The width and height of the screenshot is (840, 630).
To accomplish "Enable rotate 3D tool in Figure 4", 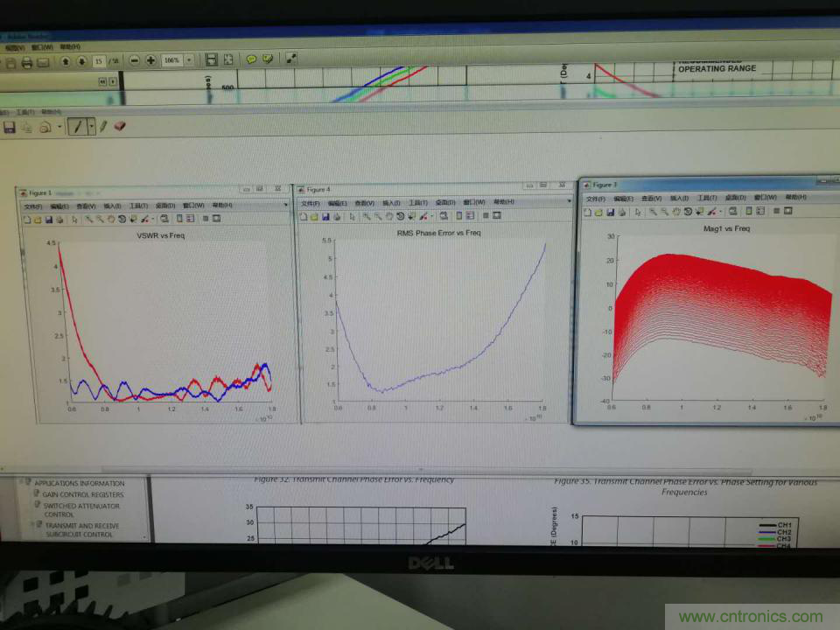I will click(400, 216).
